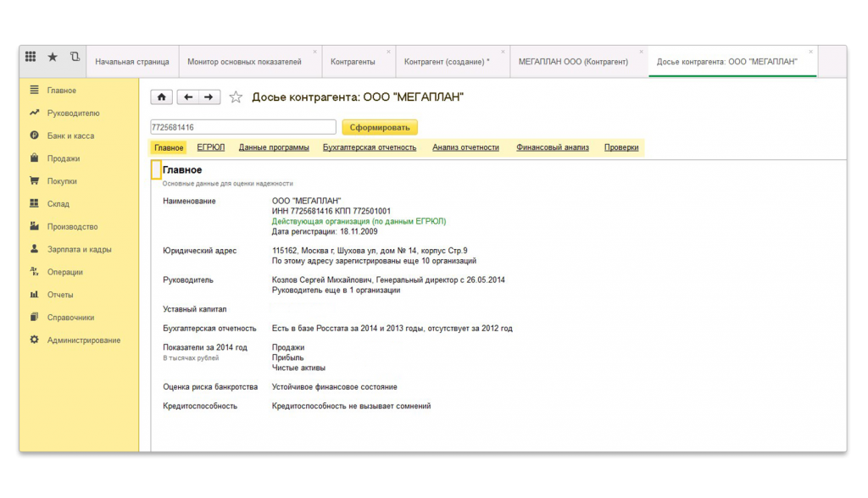Close the МЕГАПЛАН ООО (Контрагент) tab

pos(641,52)
